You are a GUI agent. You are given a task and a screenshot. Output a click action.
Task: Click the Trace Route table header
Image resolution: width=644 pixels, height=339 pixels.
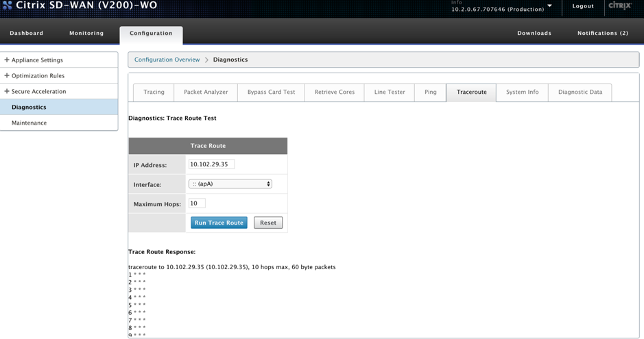[x=208, y=146]
